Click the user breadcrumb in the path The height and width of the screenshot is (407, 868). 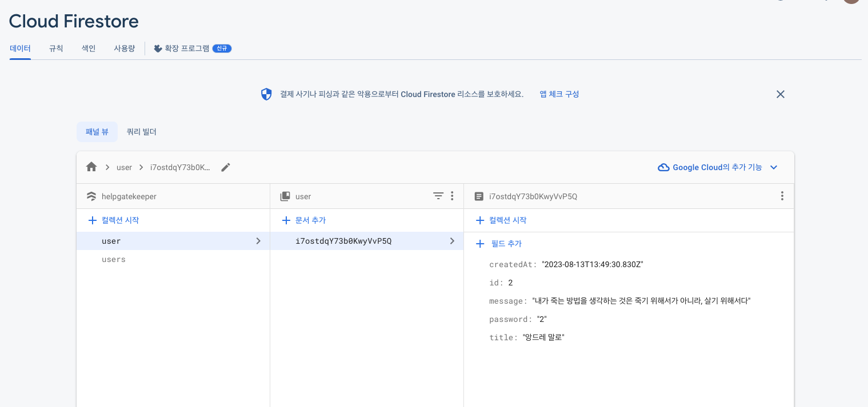point(124,167)
